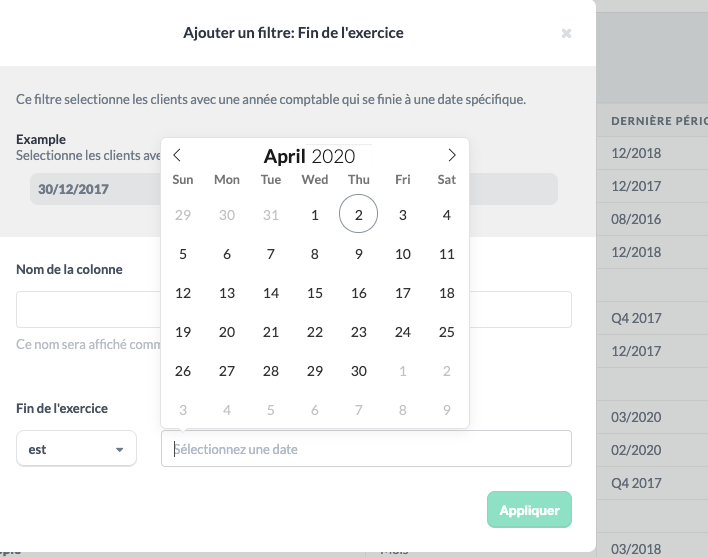Pick Tuesday April 7
This screenshot has width=708, height=557.
(x=271, y=254)
